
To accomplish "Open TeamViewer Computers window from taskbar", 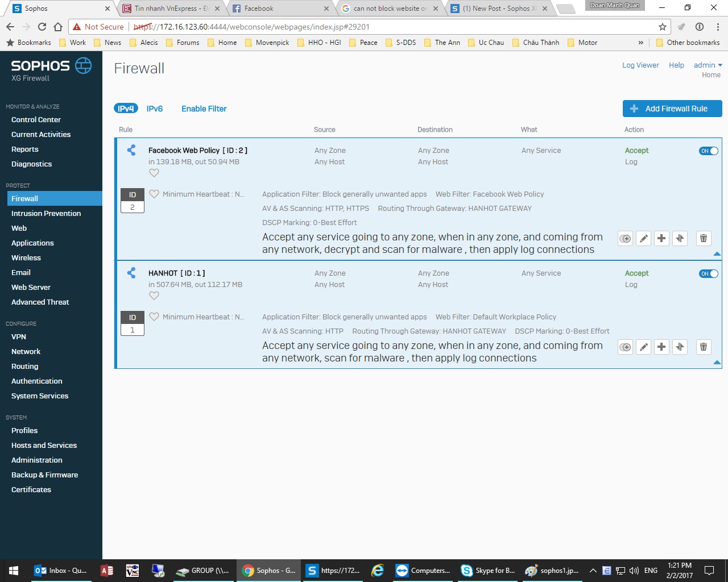I will click(423, 571).
